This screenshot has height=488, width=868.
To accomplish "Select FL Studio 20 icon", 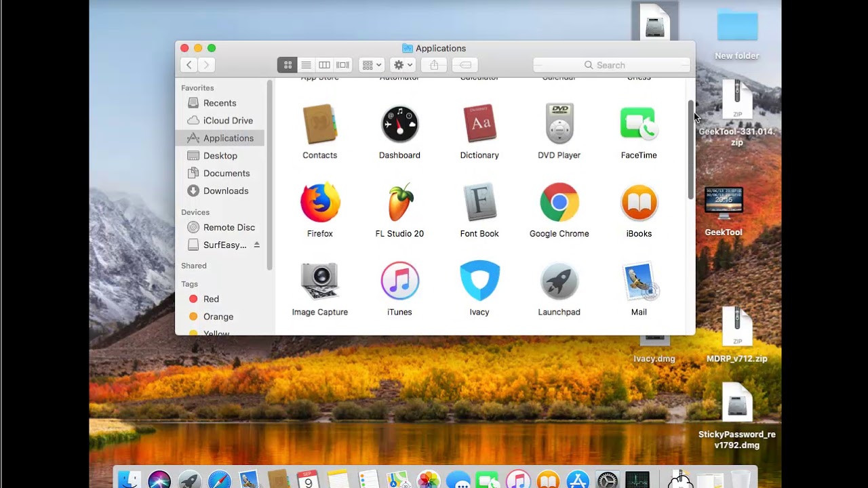I will (x=399, y=203).
